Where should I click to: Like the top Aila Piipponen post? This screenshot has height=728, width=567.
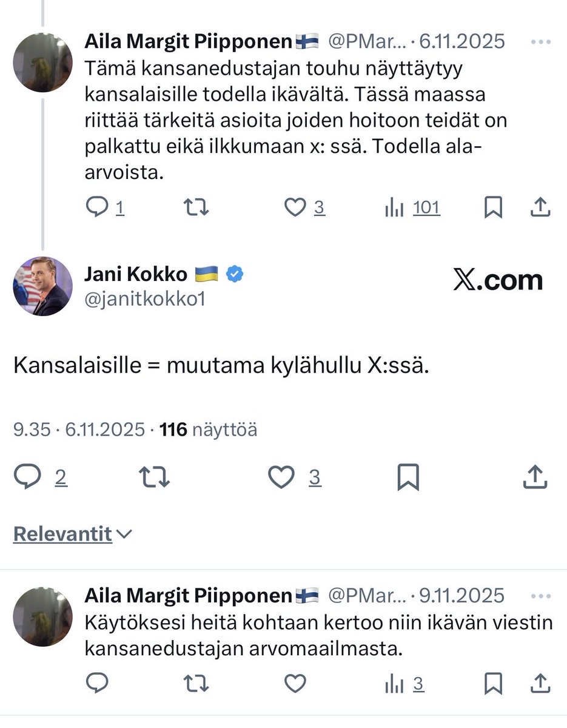pyautogui.click(x=295, y=208)
